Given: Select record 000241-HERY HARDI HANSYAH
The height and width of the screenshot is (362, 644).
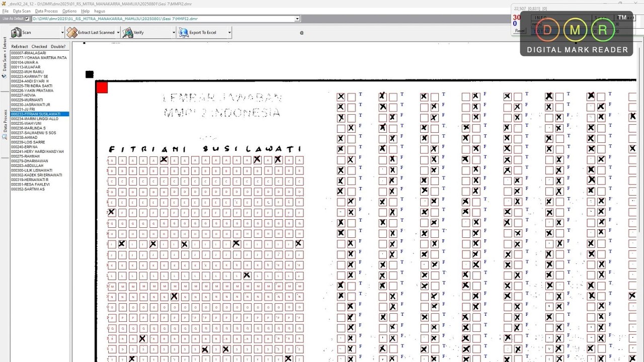Looking at the screenshot, I should [39, 151].
